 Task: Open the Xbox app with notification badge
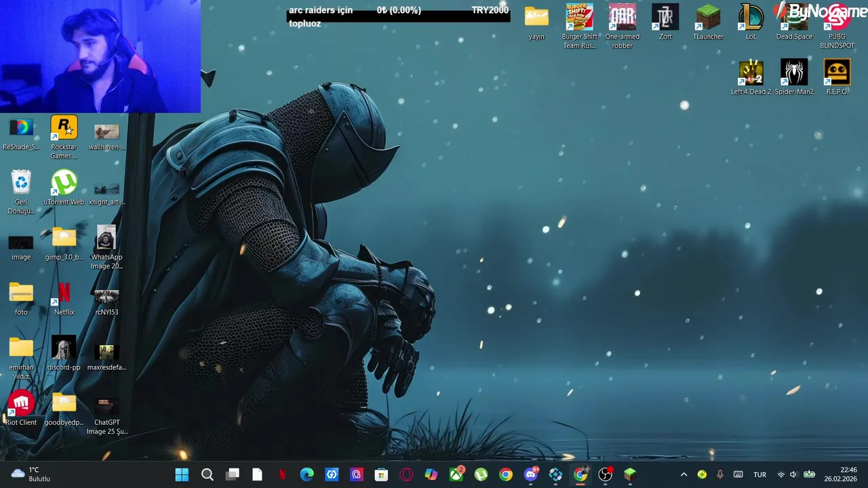coord(456,474)
